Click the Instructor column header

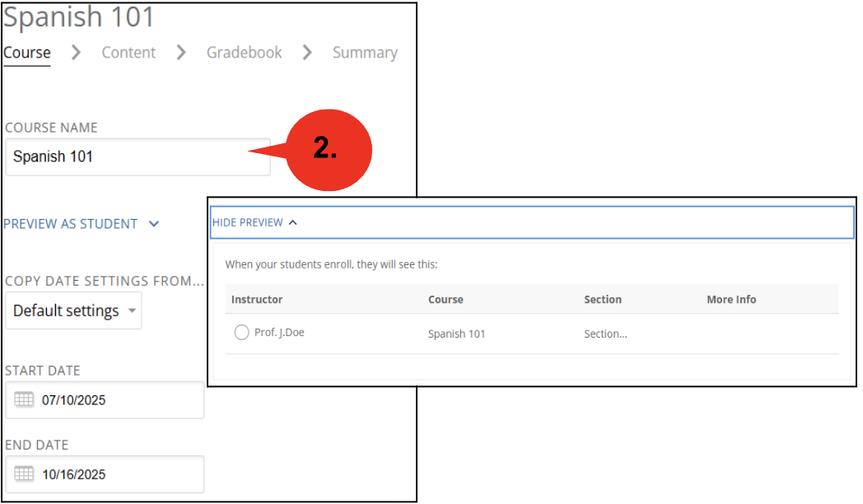(257, 299)
